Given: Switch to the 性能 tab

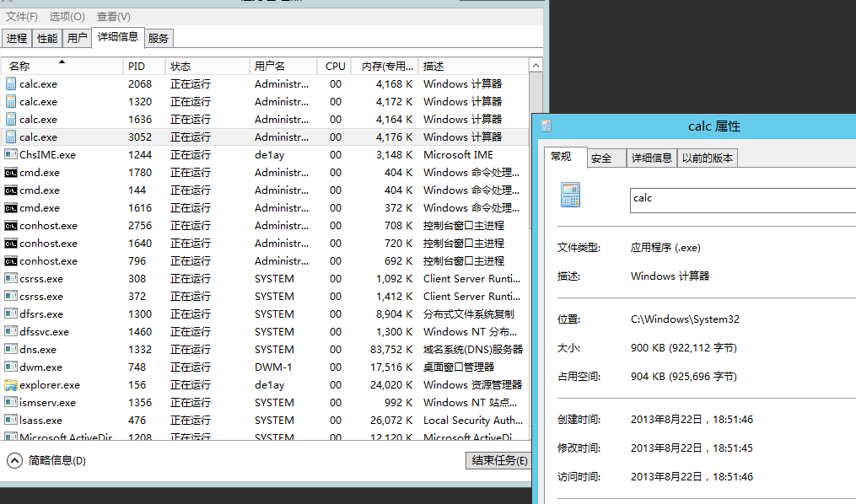Looking at the screenshot, I should (x=47, y=38).
